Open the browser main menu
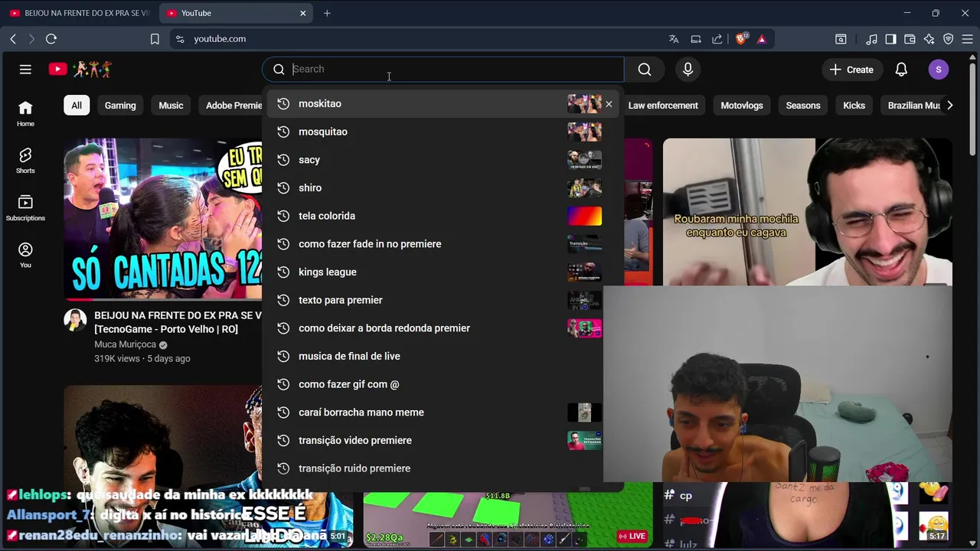 pyautogui.click(x=968, y=39)
